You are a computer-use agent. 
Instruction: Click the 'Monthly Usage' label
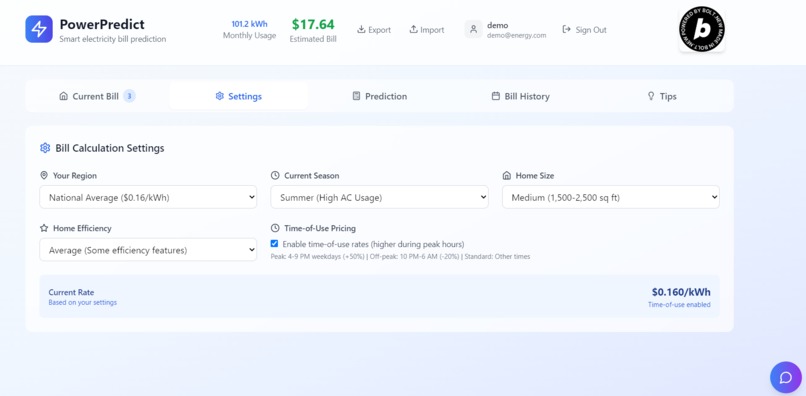[x=249, y=35]
